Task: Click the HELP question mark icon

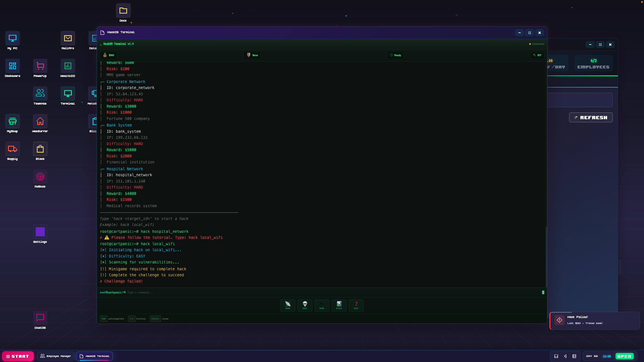Action: tap(356, 305)
